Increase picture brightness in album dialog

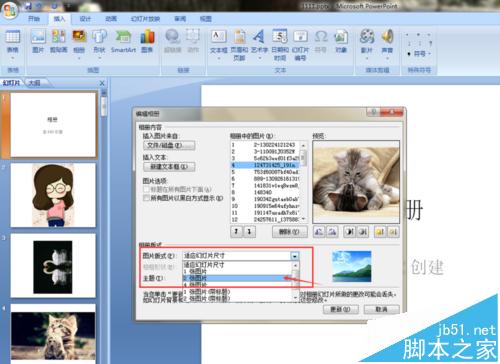click(x=380, y=232)
